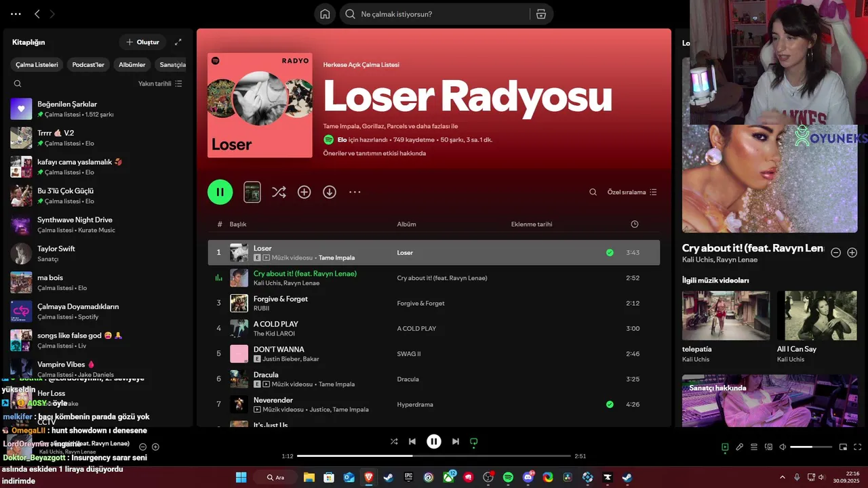Click the A COLD PLAY track title
This screenshot has width=868, height=488.
pos(276,324)
